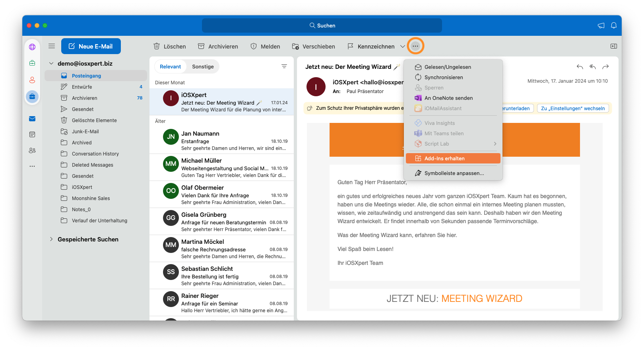Toggle the hamburger navigation menu

tap(52, 46)
